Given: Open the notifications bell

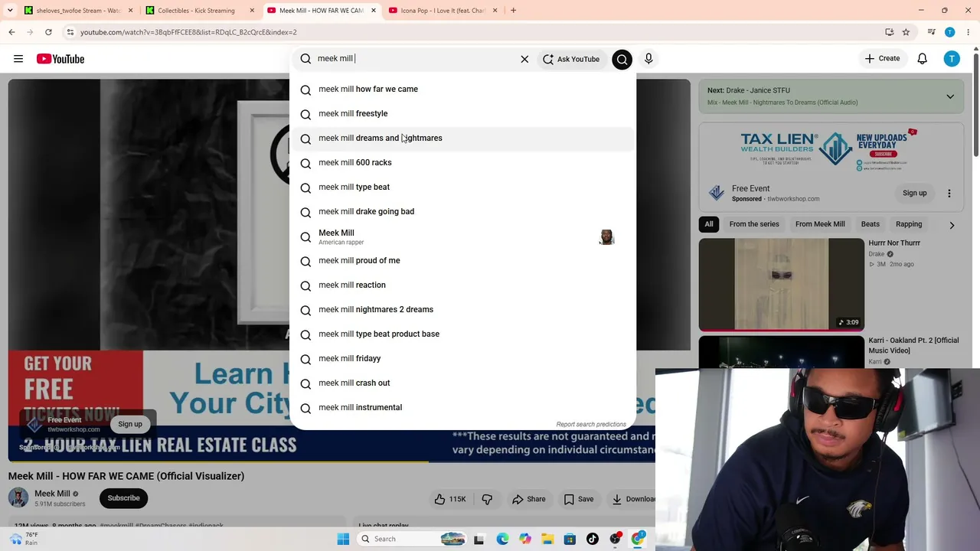Looking at the screenshot, I should click(923, 59).
